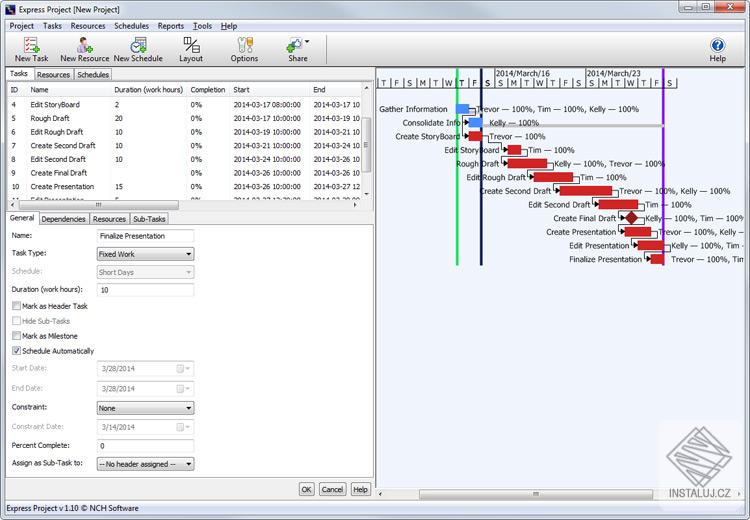This screenshot has width=750, height=520.
Task: Open the Start Date calendar picker
Action: pyautogui.click(x=183, y=368)
